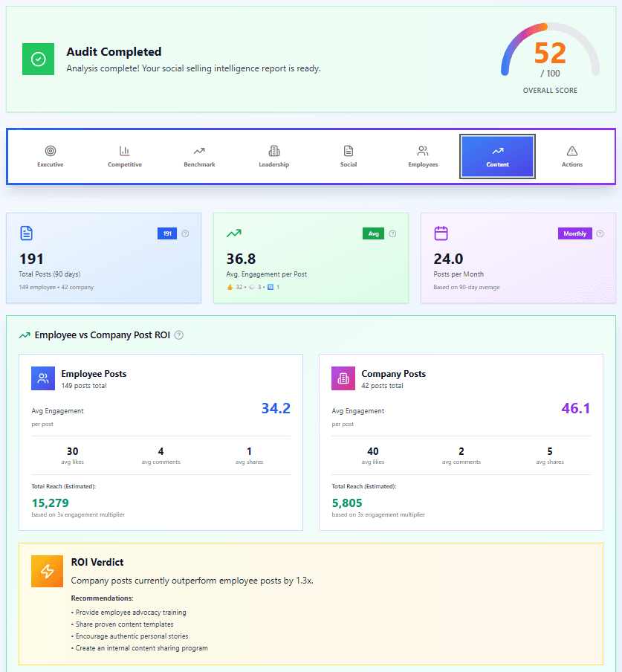The height and width of the screenshot is (672, 622).
Task: Go to the Leadership tab
Action: point(273,156)
